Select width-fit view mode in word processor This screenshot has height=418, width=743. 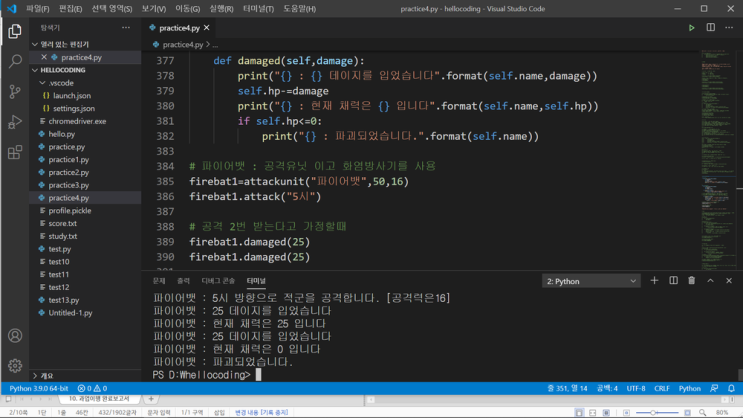(592, 413)
